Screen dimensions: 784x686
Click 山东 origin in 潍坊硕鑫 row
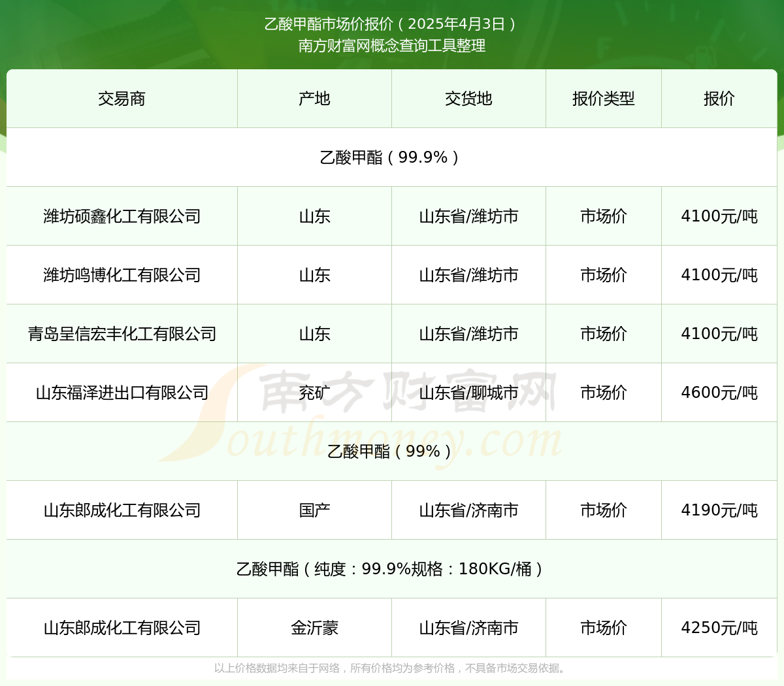(314, 216)
